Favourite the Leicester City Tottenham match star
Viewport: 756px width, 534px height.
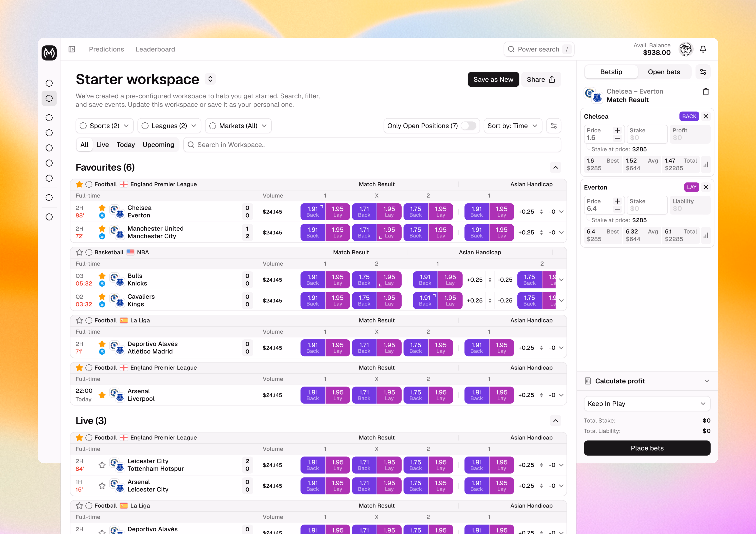coord(102,465)
